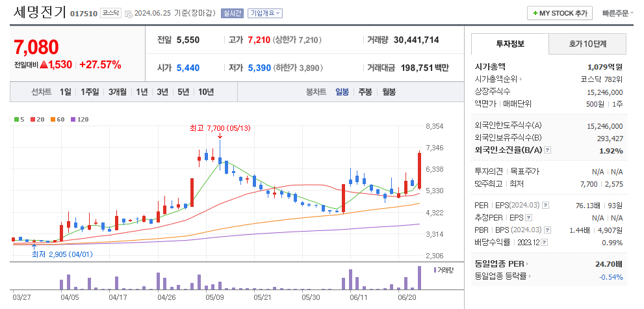Click the 코스닥 782위 ranking value
The height and width of the screenshot is (309, 644).
click(x=601, y=79)
